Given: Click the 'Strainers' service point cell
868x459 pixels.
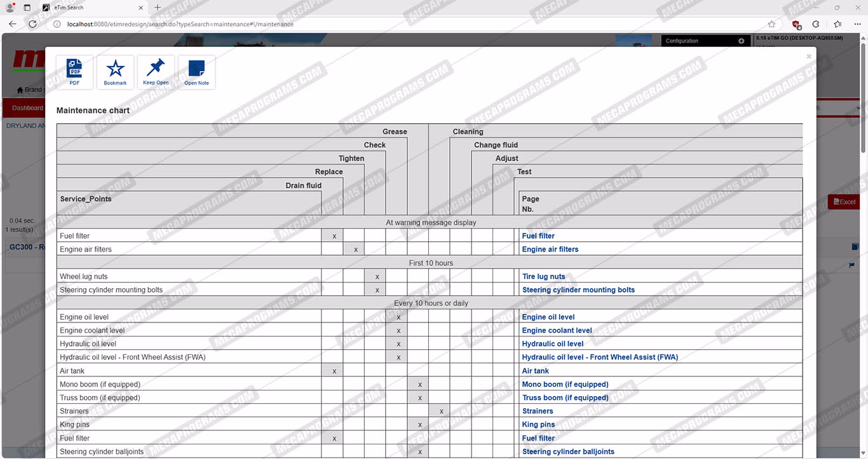Looking at the screenshot, I should (x=189, y=411).
